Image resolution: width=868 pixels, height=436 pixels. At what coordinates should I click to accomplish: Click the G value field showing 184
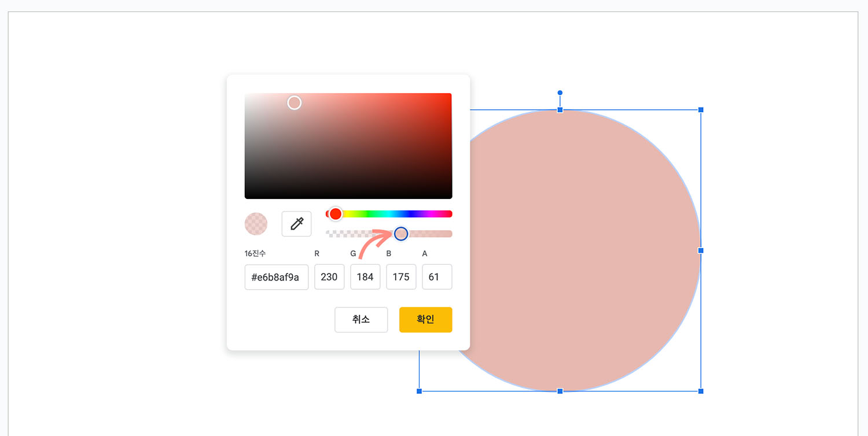[x=365, y=277]
